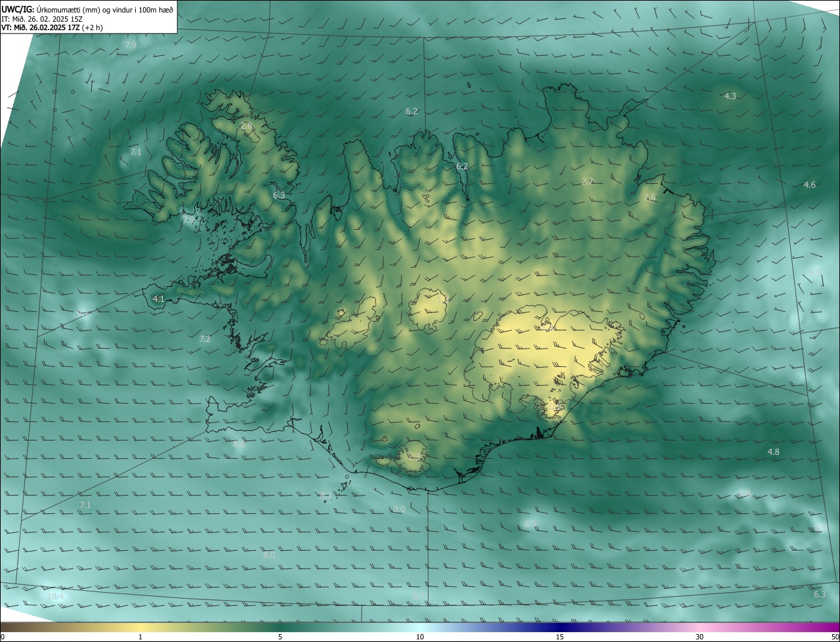Click the colorbar tick label 30
The width and height of the screenshot is (840, 642).
[x=700, y=637]
